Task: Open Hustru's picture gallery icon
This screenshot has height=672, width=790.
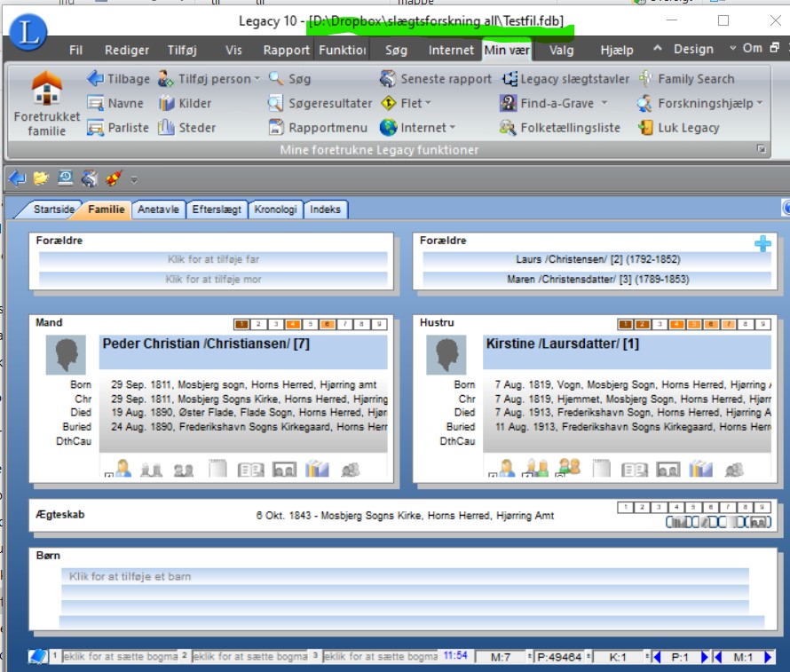Action: (668, 470)
